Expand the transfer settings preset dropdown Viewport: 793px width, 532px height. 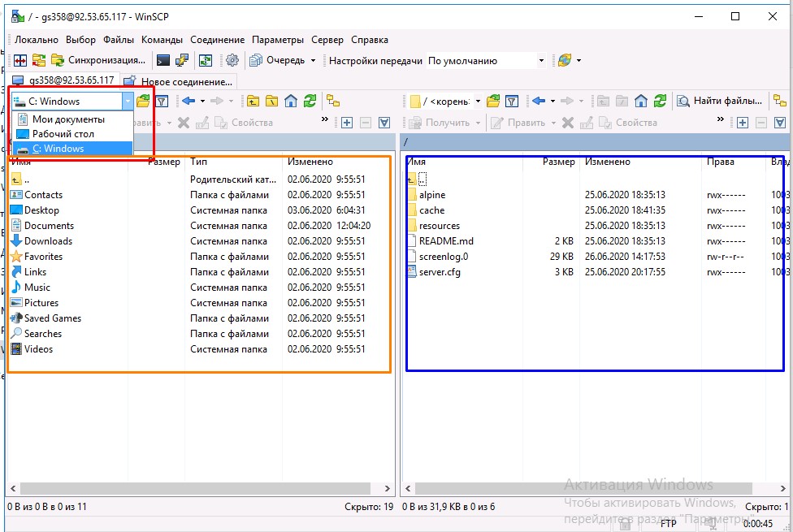(541, 61)
